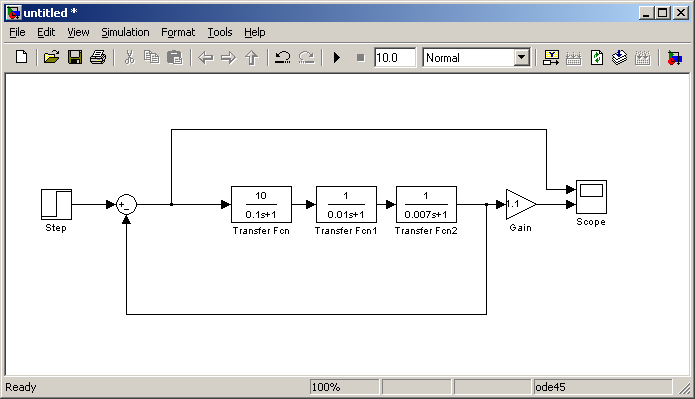Open the File menu
Screen dimensions: 695x399
[x=17, y=32]
